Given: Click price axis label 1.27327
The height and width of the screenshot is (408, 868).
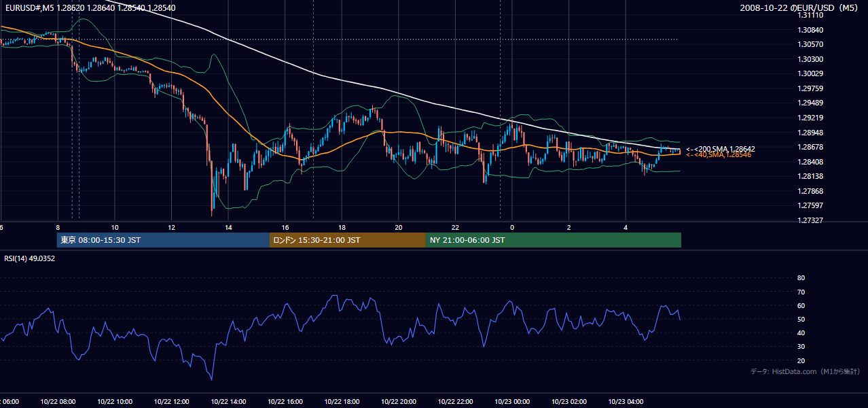Looking at the screenshot, I should (810, 220).
